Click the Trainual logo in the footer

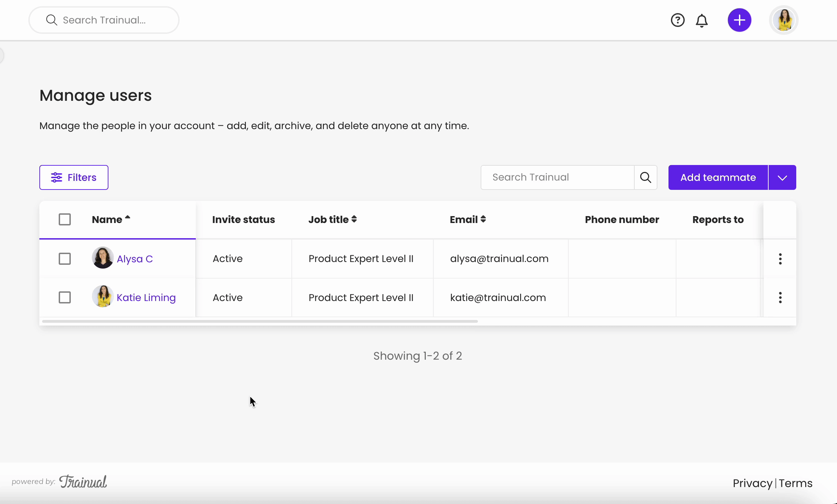[83, 482]
